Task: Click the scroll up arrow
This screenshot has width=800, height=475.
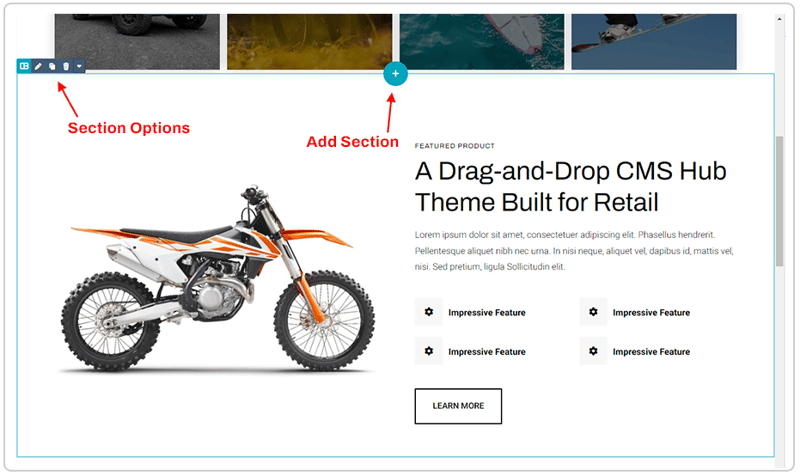Action: tap(779, 19)
